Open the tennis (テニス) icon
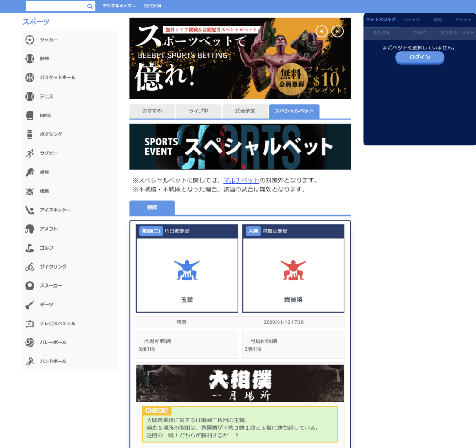 pos(30,97)
